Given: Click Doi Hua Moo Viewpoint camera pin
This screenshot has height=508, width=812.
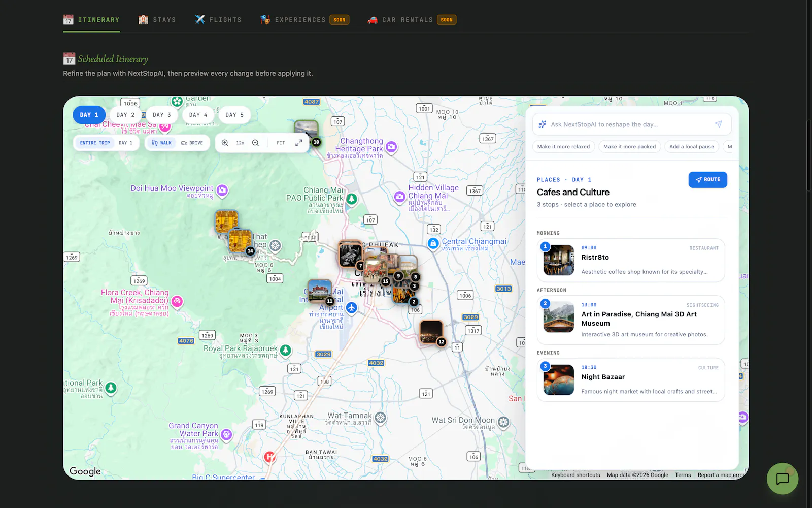Looking at the screenshot, I should pos(222,190).
